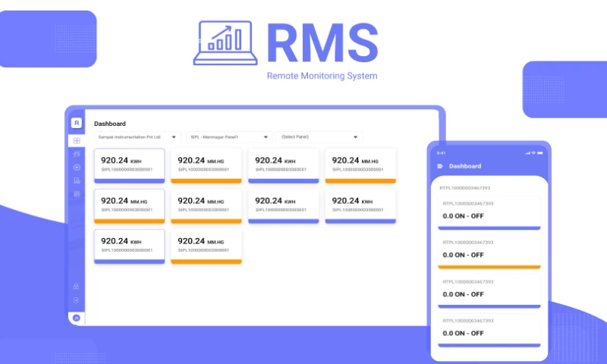The image size is (607, 364).
Task: Open the SIPL - Memnagar Panel1 dropdown
Action: point(228,137)
